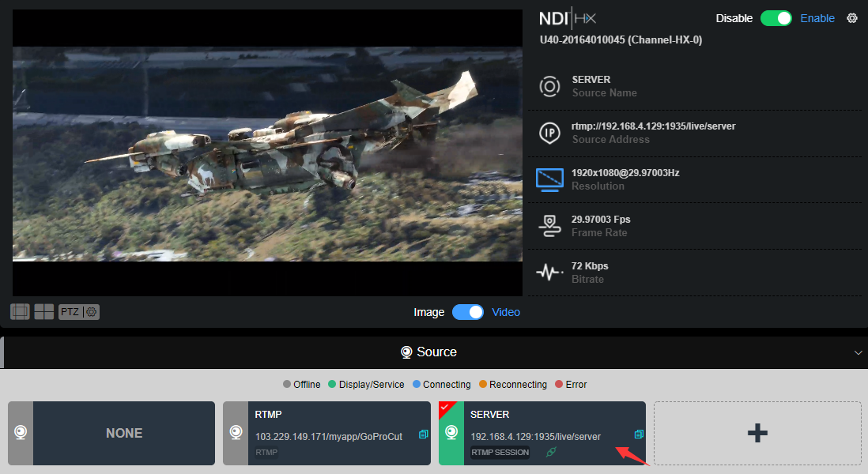
Task: Select the RTMP source card title
Action: tap(268, 414)
